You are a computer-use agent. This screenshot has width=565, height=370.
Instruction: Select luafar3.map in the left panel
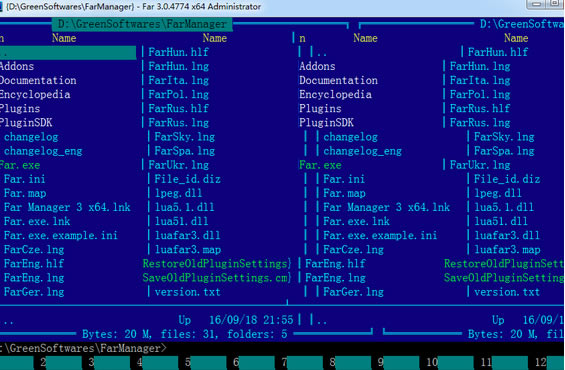tap(188, 250)
